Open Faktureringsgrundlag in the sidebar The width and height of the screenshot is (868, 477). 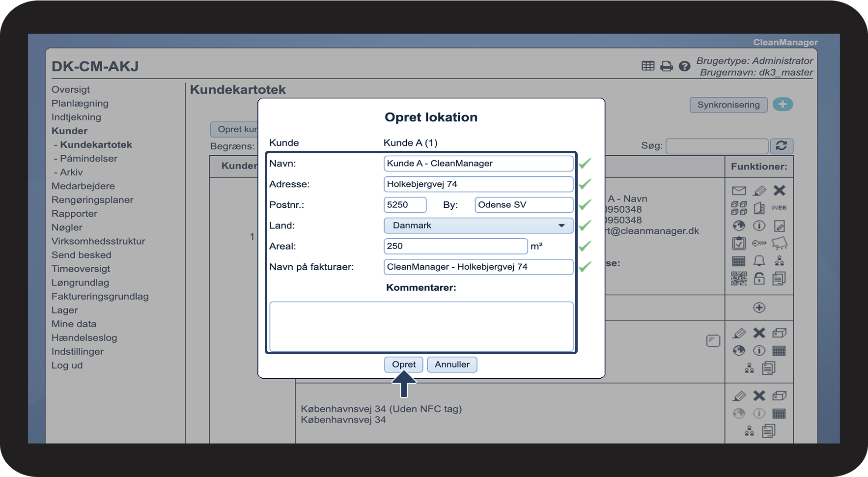100,296
